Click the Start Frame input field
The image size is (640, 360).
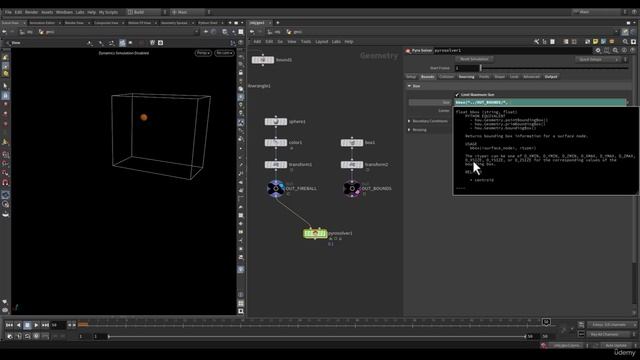[467, 68]
